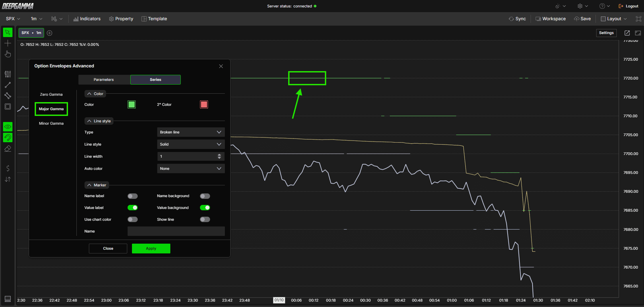Open the 1m timeframe dropdown
644x307 pixels.
(x=36, y=19)
